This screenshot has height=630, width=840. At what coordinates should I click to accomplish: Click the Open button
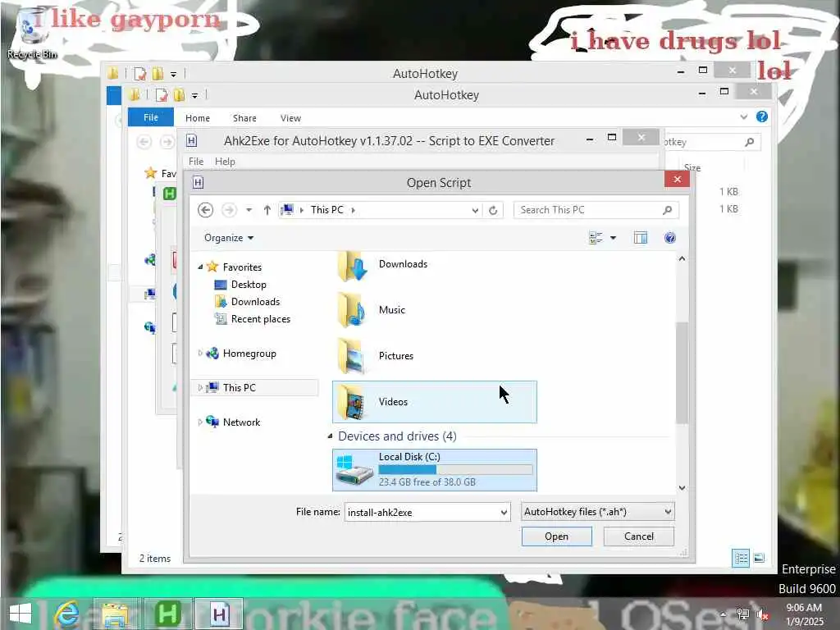coord(557,536)
